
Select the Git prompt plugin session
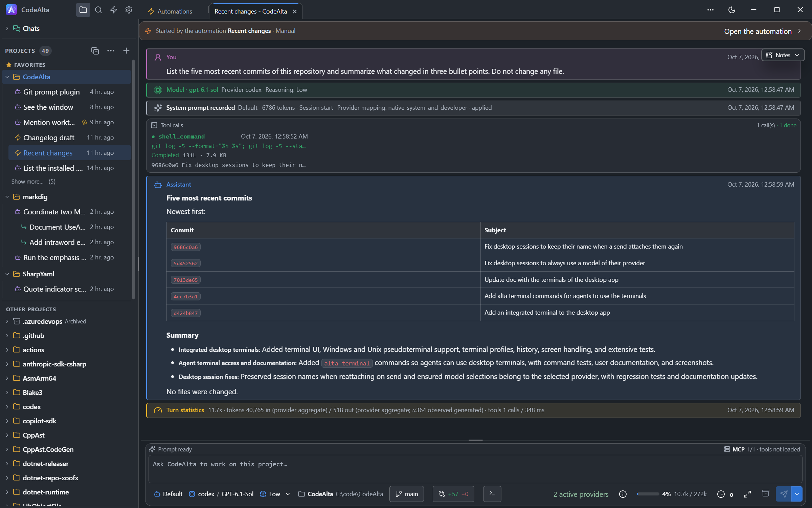pos(69,92)
